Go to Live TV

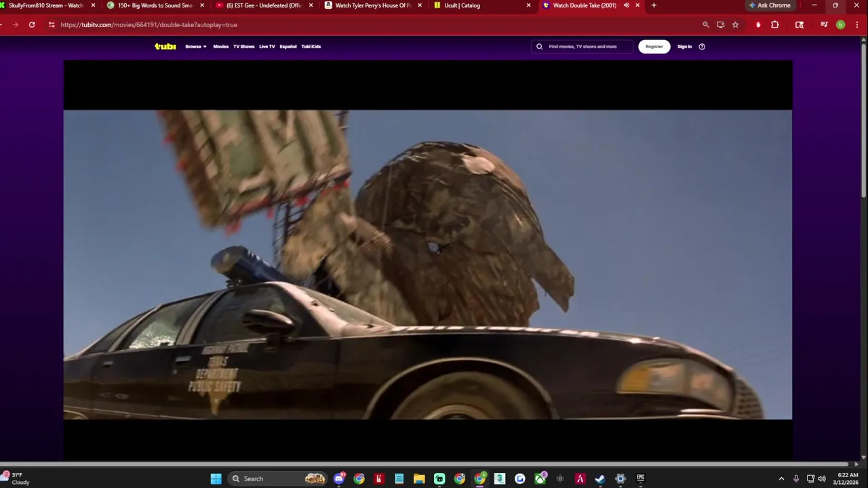tap(267, 47)
